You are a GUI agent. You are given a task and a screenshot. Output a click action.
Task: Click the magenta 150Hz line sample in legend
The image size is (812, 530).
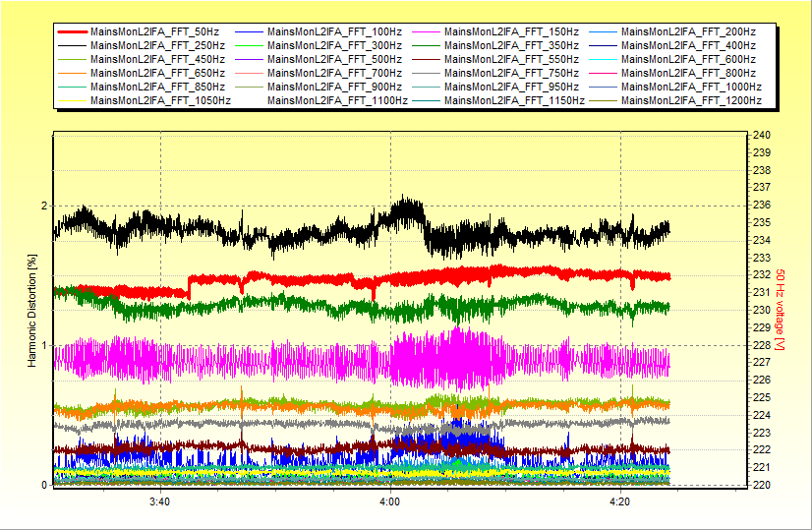tap(427, 32)
